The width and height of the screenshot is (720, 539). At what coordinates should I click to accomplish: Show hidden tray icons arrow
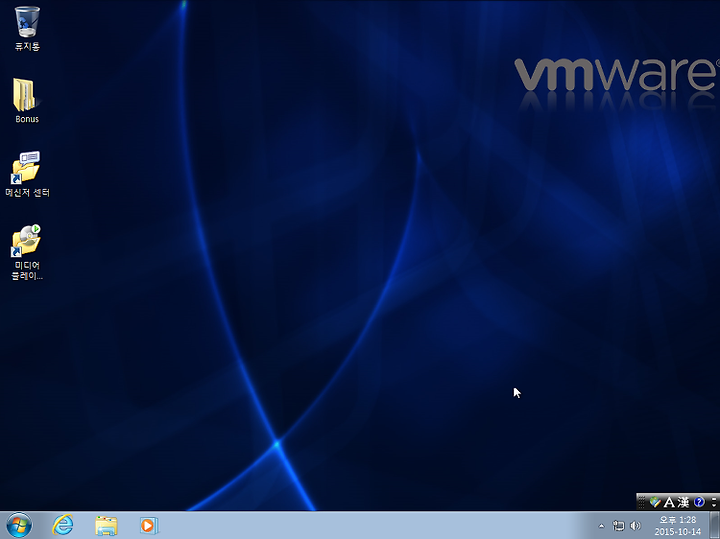coord(602,526)
